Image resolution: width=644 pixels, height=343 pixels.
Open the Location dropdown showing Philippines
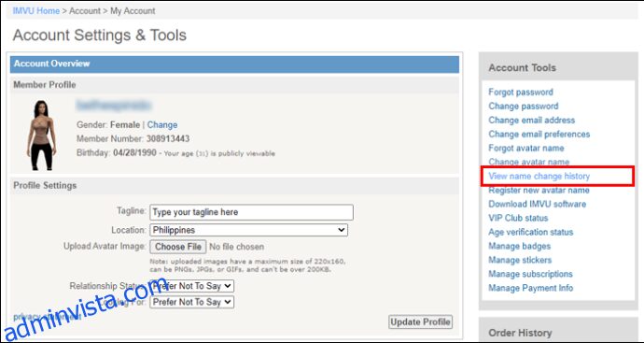(249, 230)
